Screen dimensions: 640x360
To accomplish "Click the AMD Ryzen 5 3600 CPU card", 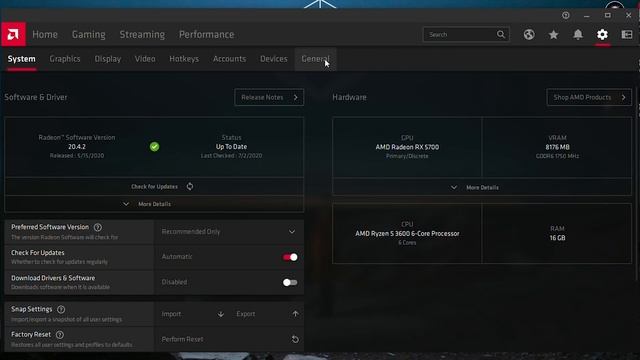I will click(x=407, y=233).
